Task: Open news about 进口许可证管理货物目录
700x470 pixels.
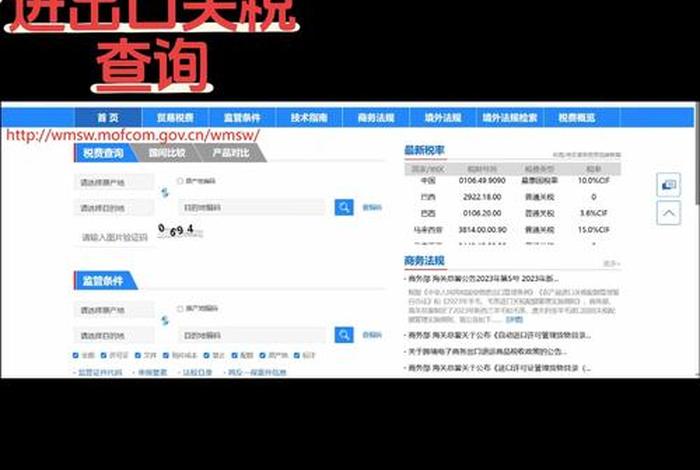Action: coord(499,368)
